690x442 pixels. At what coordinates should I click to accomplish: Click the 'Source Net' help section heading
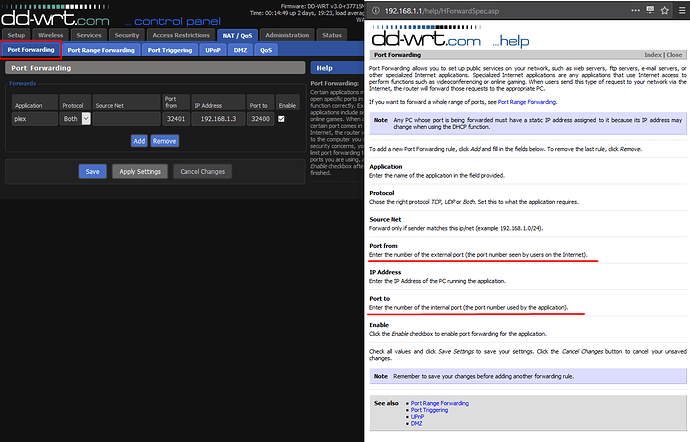tap(385, 219)
